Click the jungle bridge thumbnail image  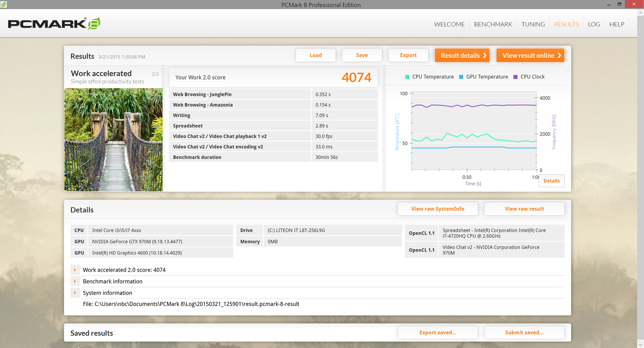click(x=113, y=140)
